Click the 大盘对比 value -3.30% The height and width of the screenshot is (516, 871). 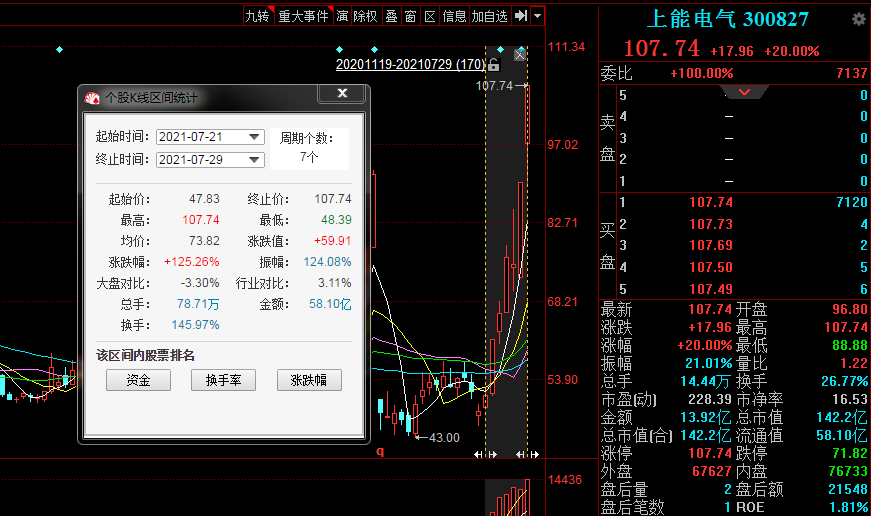(x=200, y=283)
